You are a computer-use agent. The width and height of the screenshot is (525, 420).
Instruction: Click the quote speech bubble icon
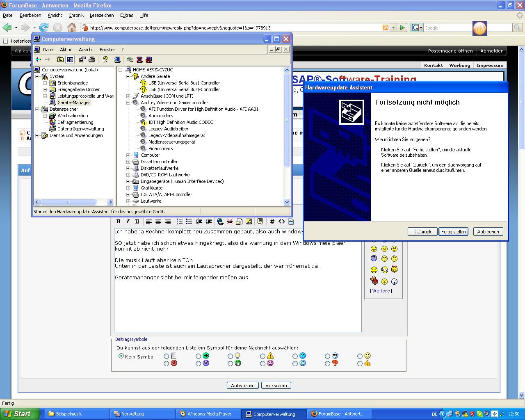tap(260, 221)
